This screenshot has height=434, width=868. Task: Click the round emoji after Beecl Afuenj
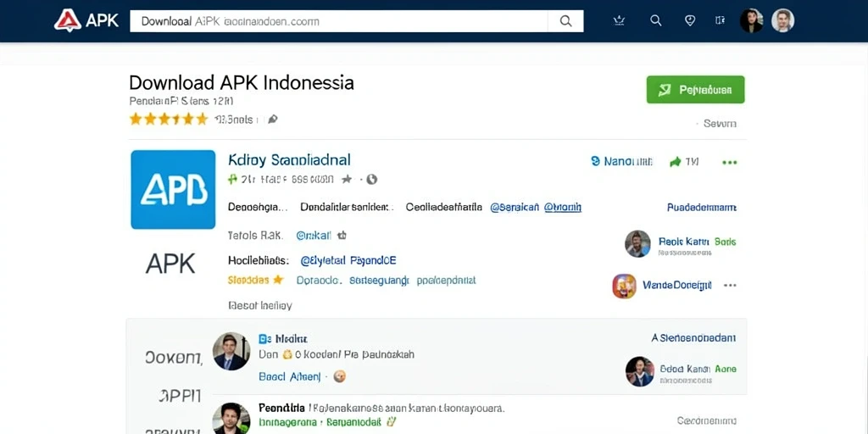(x=340, y=376)
